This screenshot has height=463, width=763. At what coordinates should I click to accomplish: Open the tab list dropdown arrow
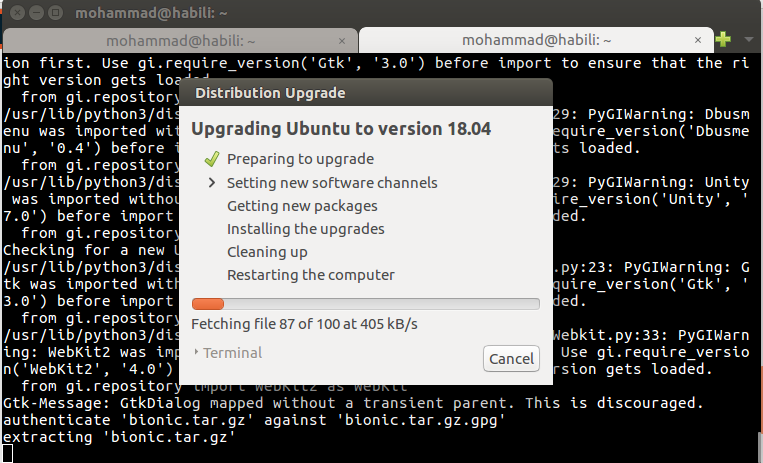coord(748,40)
